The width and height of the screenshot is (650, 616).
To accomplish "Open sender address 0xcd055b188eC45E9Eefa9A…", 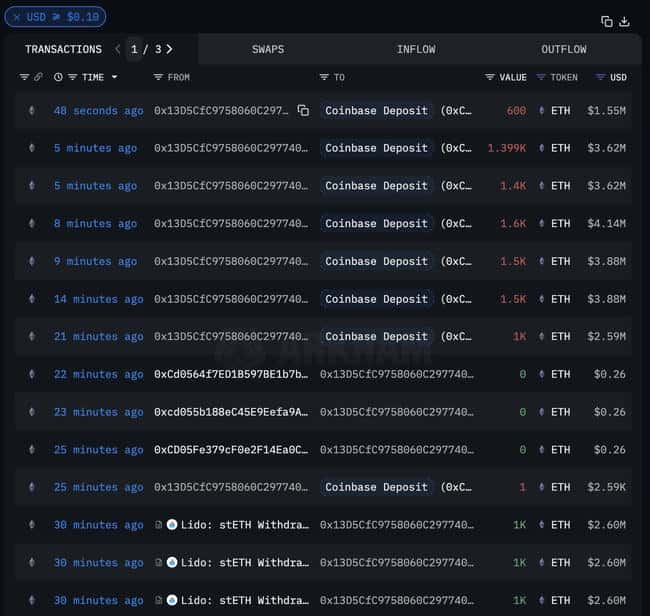I will (231, 412).
